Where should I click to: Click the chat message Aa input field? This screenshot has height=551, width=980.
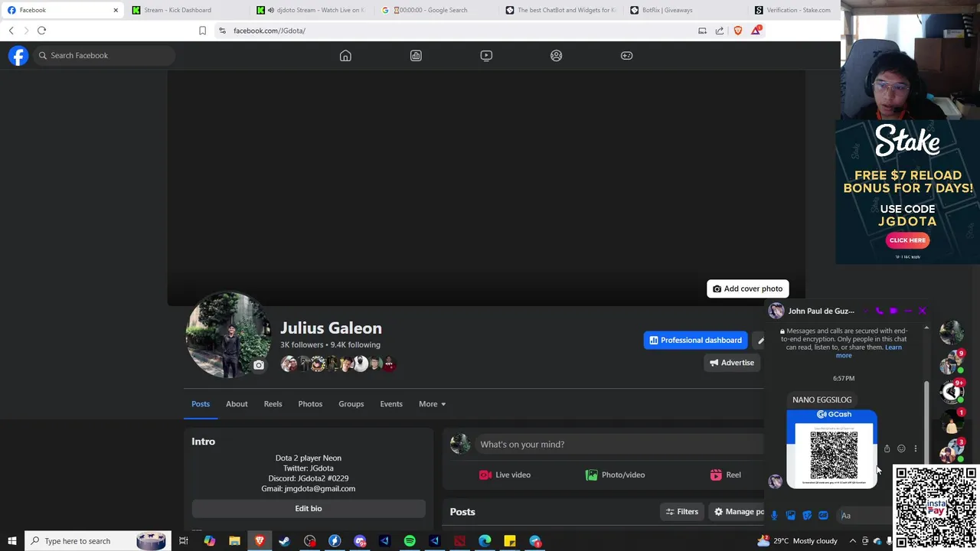pos(864,516)
